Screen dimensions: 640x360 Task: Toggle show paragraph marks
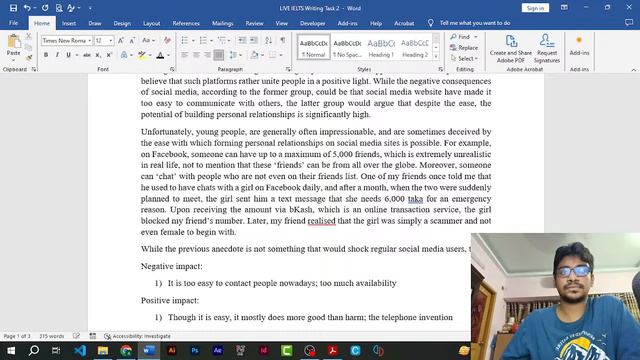(282, 40)
